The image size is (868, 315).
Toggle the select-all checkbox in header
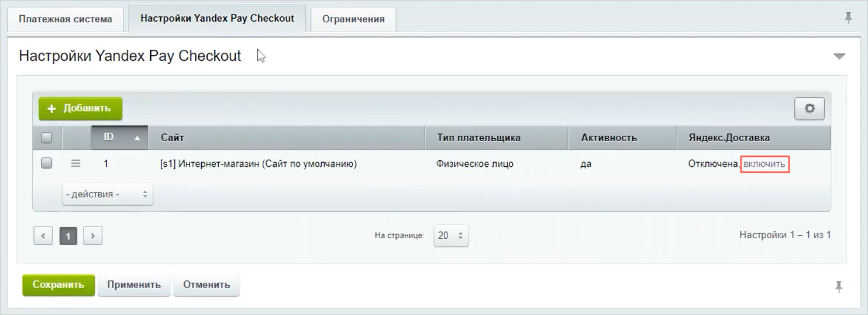47,138
